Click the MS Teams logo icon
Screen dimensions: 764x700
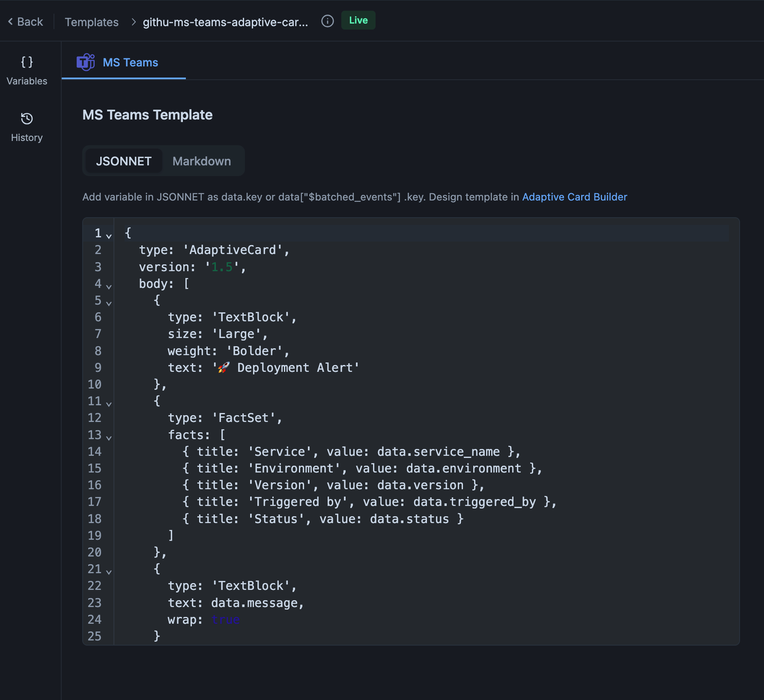(86, 62)
